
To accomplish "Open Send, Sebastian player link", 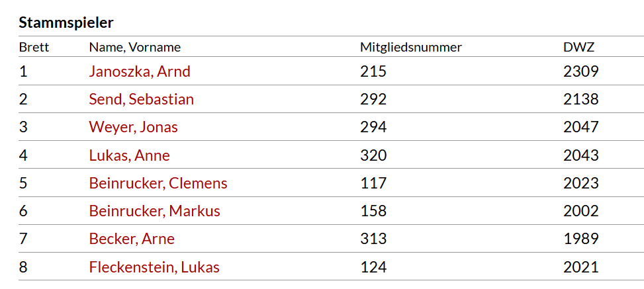I will (x=141, y=100).
